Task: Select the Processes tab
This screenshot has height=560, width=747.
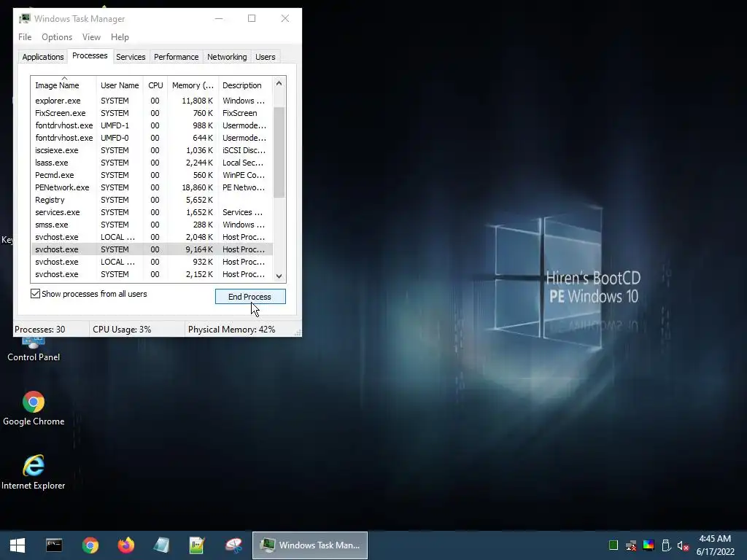Action: coord(90,55)
